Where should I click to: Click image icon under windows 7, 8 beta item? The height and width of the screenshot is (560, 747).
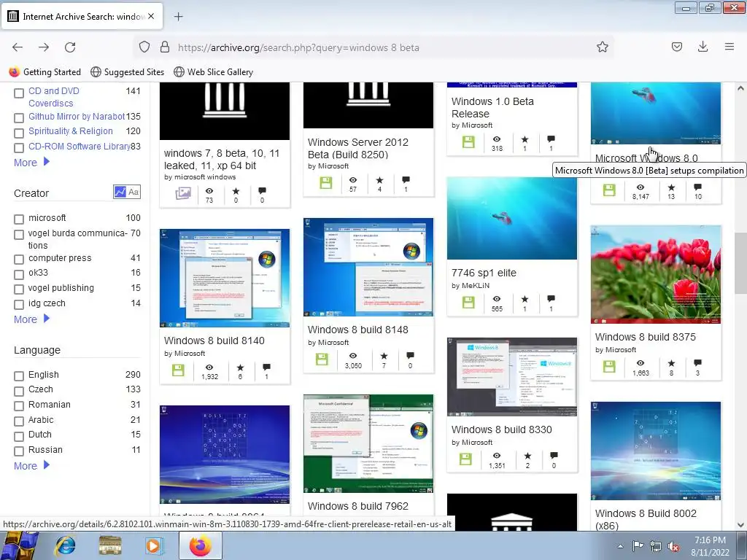(x=183, y=193)
